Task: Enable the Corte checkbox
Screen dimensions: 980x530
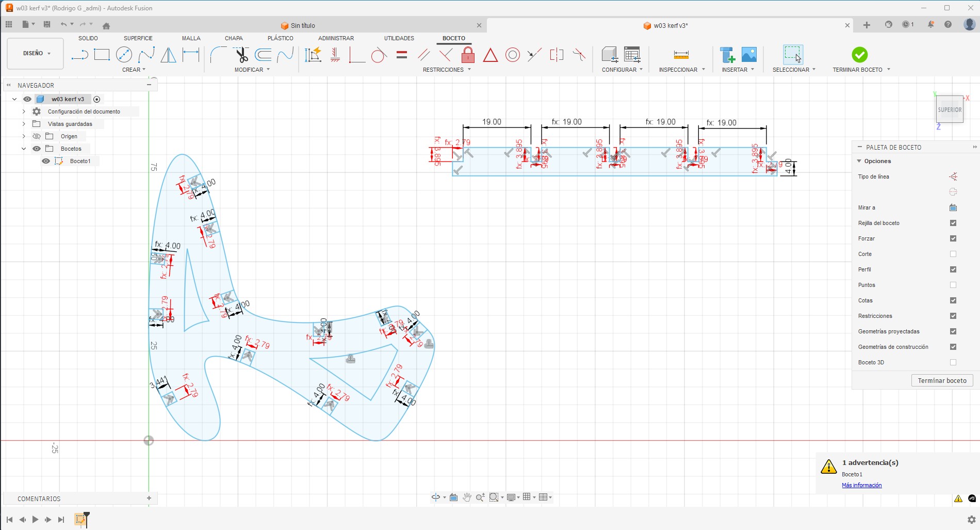Action: (953, 254)
